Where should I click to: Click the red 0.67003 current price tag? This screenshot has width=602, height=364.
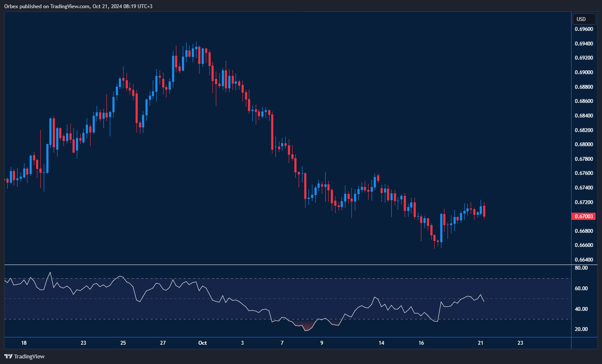pos(584,217)
